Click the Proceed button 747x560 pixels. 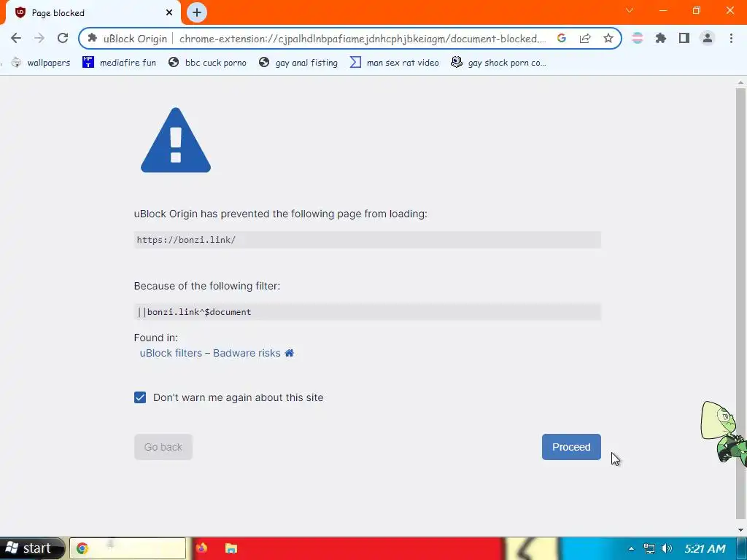[571, 447]
